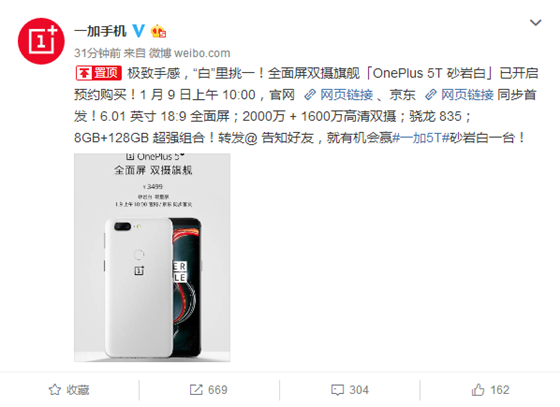Click the star 收藏 favorite icon
Viewport: 560px width, 407px height.
55,390
